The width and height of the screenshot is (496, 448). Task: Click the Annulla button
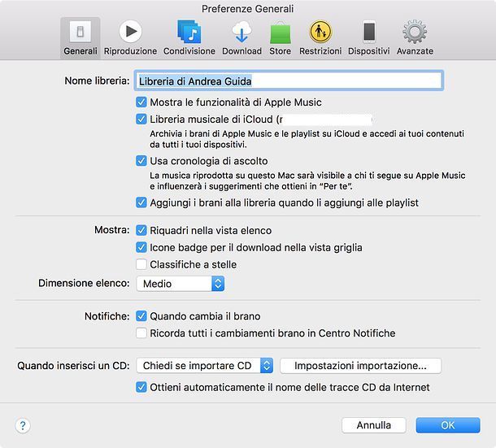374,425
